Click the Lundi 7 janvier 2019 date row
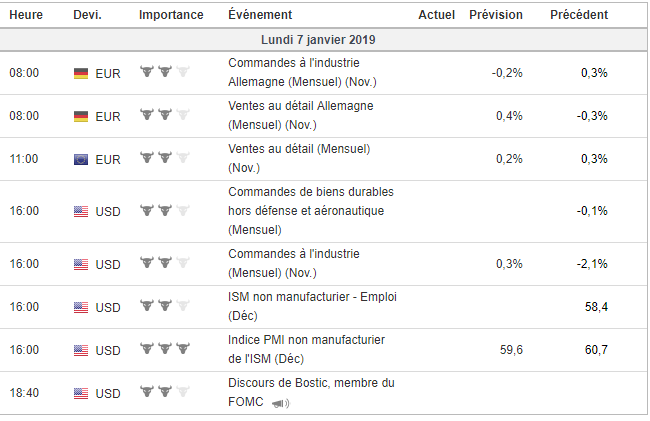650x421 pixels. (319, 39)
